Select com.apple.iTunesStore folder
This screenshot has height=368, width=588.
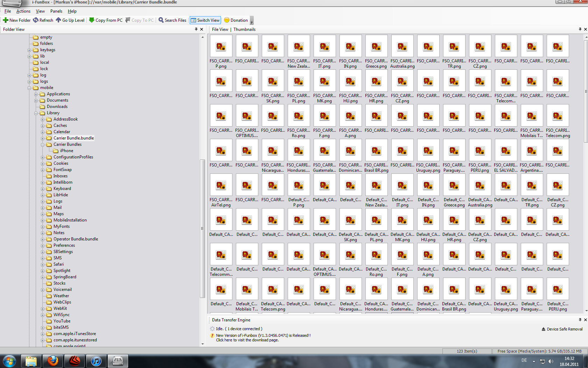pos(75,334)
